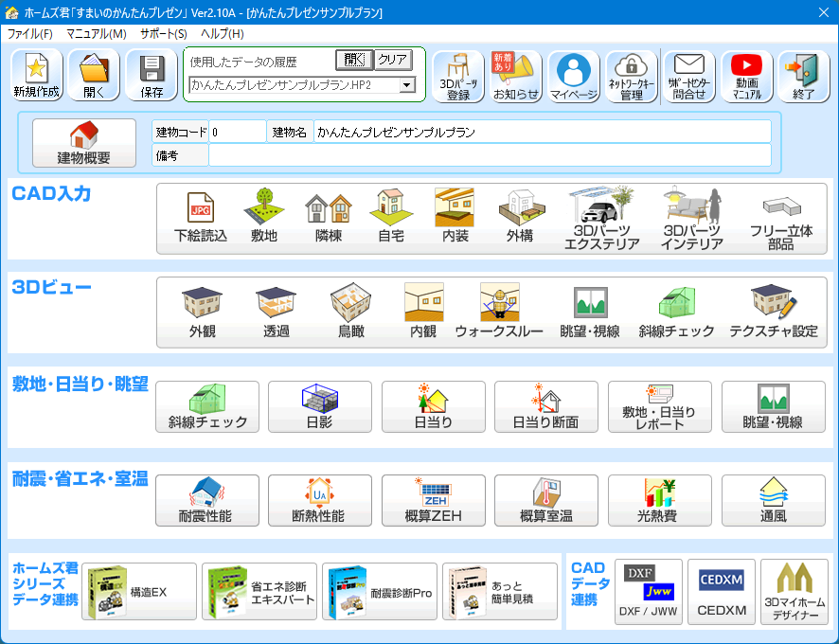
Task: Open the 敷地 site input tool
Action: click(264, 218)
